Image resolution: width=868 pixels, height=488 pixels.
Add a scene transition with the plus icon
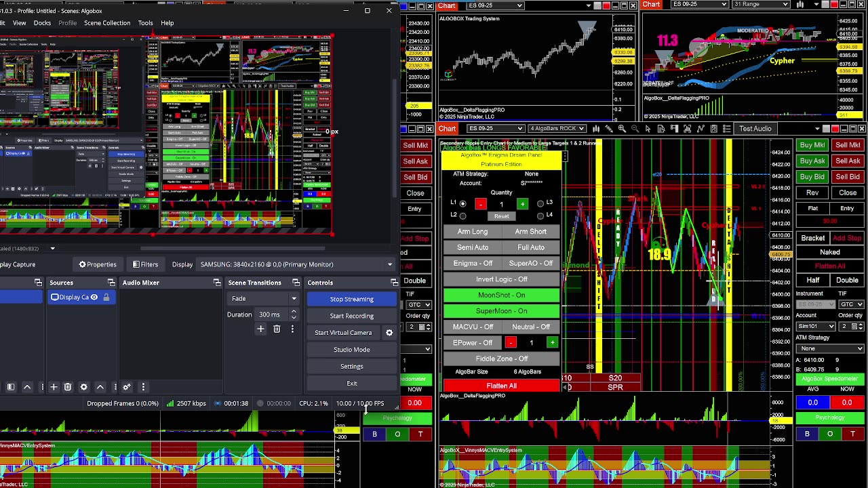coord(260,329)
